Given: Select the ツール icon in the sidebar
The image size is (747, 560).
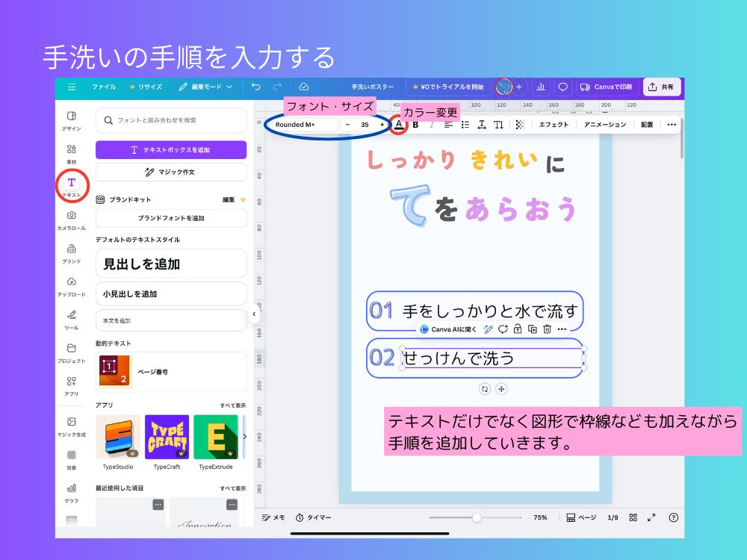Looking at the screenshot, I should (x=71, y=317).
